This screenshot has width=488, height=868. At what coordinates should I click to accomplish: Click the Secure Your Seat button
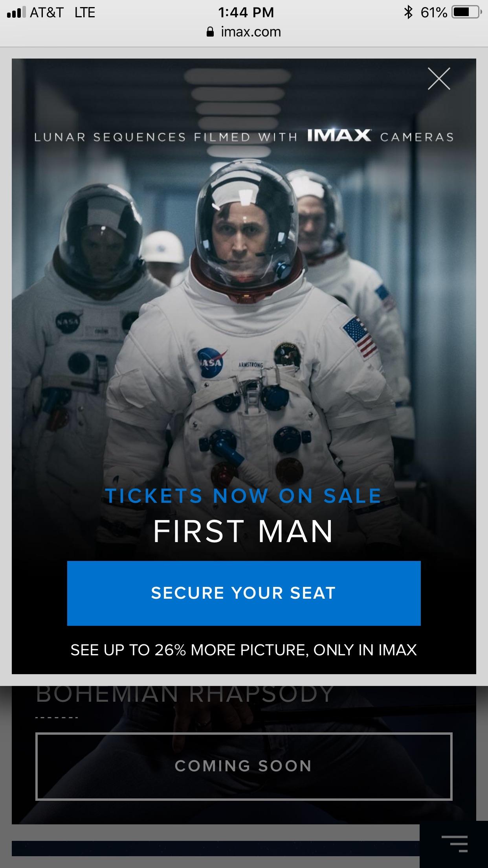pos(244,593)
